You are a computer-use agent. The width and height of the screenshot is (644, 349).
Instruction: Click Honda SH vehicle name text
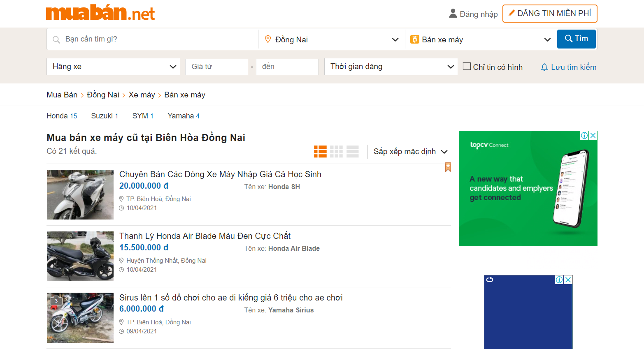pyautogui.click(x=284, y=187)
